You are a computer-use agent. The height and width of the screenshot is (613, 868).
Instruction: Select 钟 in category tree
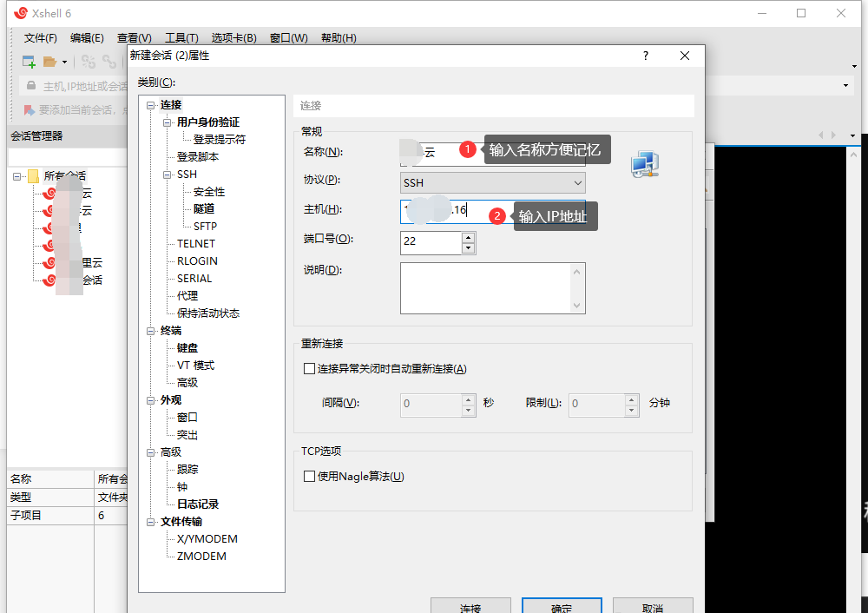click(x=182, y=487)
